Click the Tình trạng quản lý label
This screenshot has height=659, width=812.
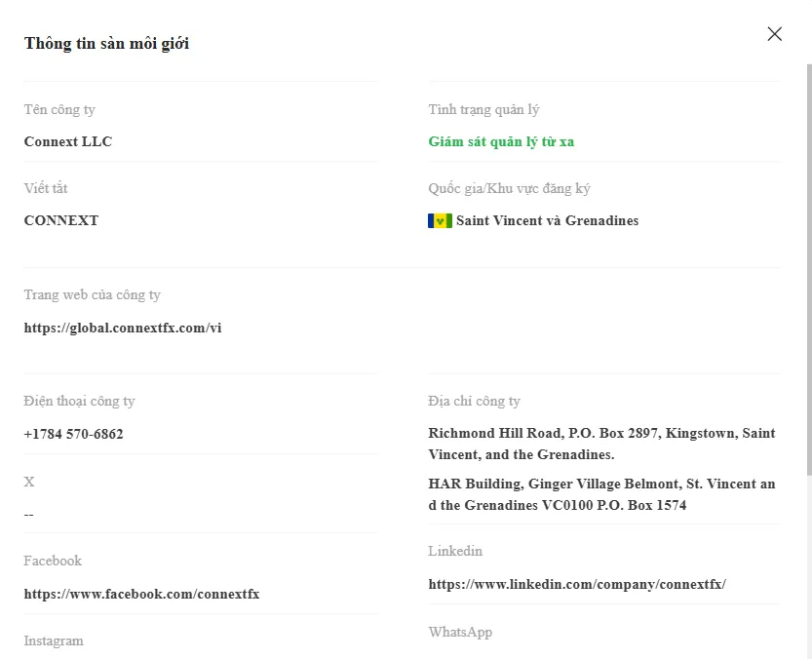point(483,109)
